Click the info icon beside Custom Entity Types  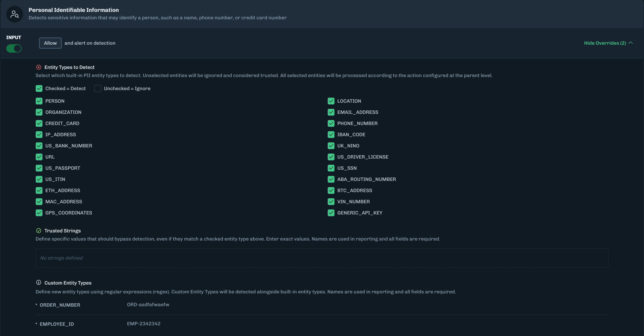[38, 282]
